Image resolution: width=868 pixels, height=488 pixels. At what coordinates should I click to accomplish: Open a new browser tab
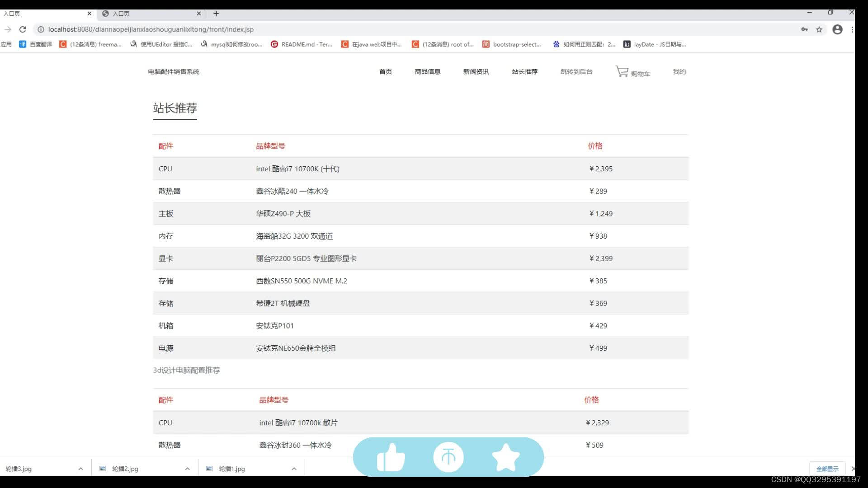tap(216, 14)
